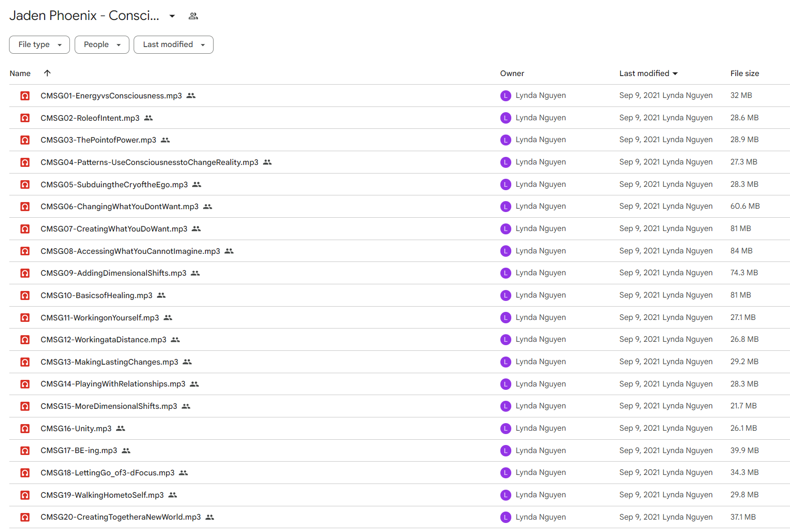Open the People filter dropdown

(102, 45)
